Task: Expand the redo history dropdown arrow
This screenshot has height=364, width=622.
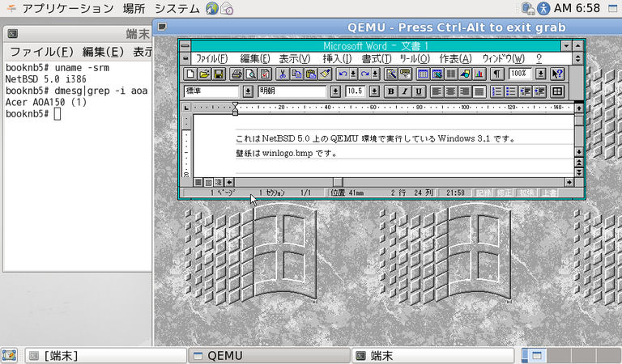Action: [x=375, y=74]
